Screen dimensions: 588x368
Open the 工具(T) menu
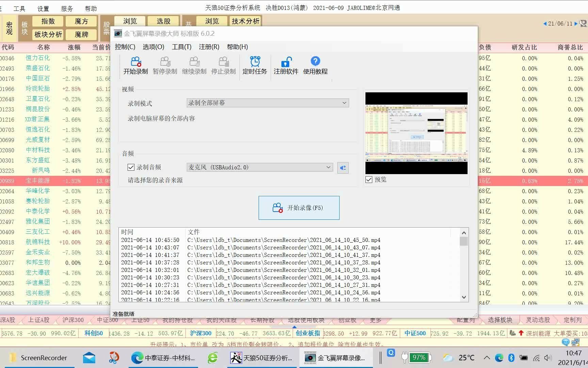click(x=182, y=47)
